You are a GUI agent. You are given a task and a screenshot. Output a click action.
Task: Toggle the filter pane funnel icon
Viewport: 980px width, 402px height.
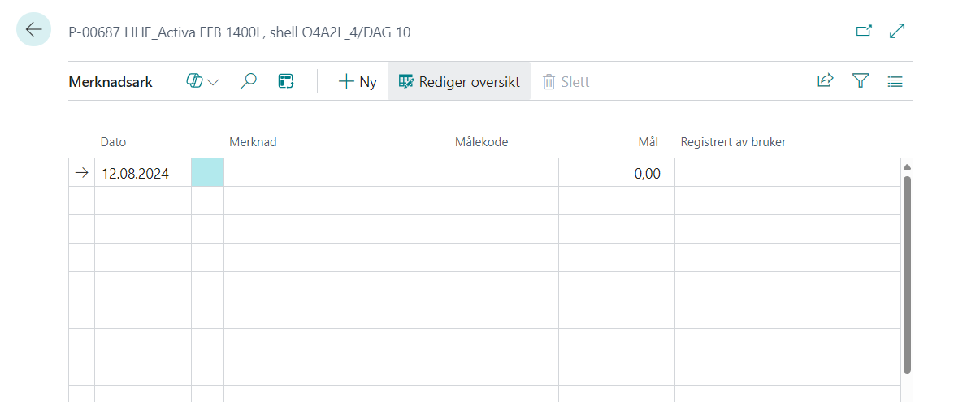(x=861, y=81)
